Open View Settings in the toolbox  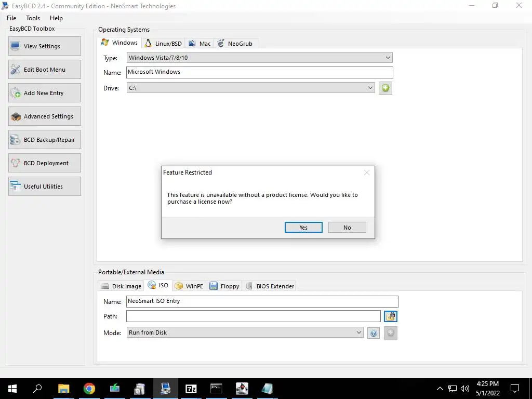pyautogui.click(x=45, y=46)
